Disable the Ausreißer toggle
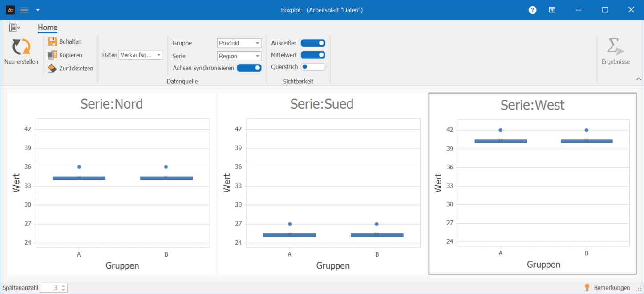Screen dimensions: 644x294 (x=313, y=43)
